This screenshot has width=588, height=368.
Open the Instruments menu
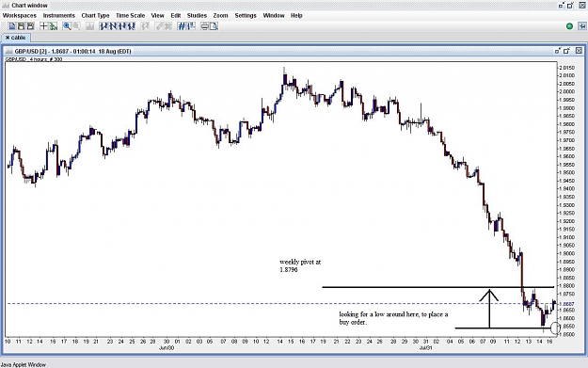coord(59,15)
